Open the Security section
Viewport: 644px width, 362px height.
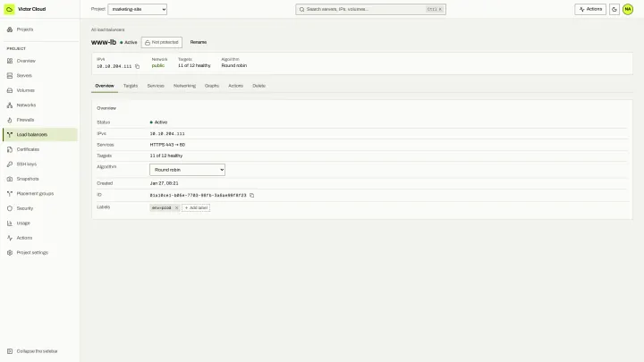click(x=40, y=208)
